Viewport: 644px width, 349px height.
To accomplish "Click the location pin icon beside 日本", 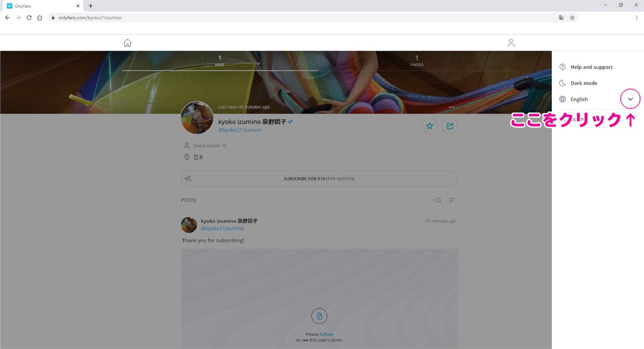I will 187,157.
